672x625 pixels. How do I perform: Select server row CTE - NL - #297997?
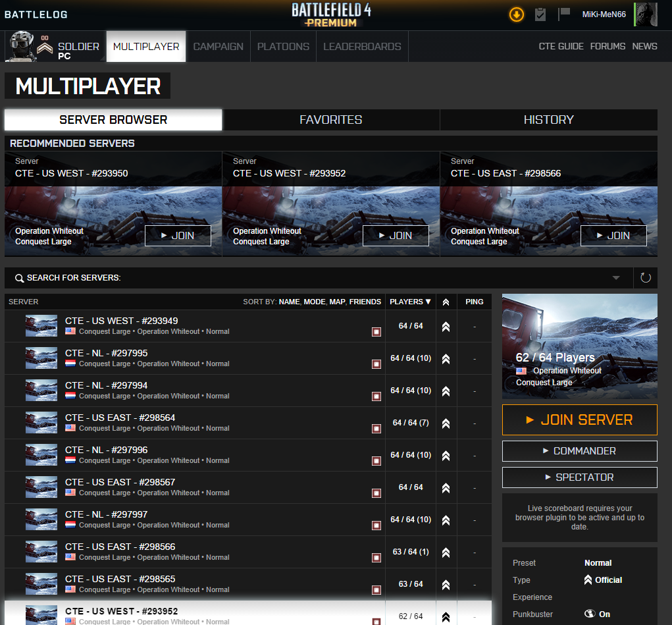coord(247,520)
